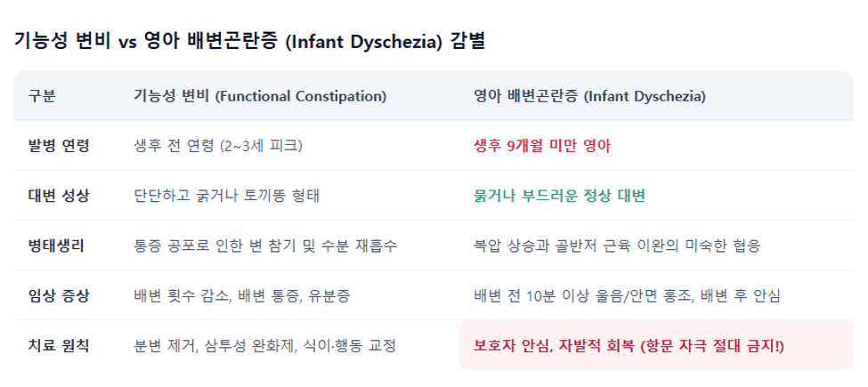Click the 복압 상승과 골반저 근육 이완 cell

[x=617, y=246]
